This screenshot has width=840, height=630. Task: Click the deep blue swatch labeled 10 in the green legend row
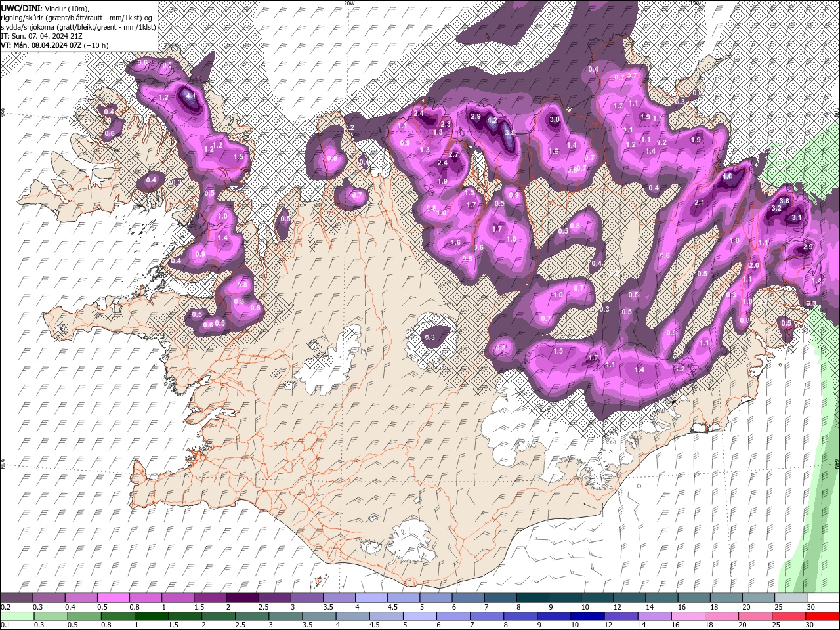point(587,616)
